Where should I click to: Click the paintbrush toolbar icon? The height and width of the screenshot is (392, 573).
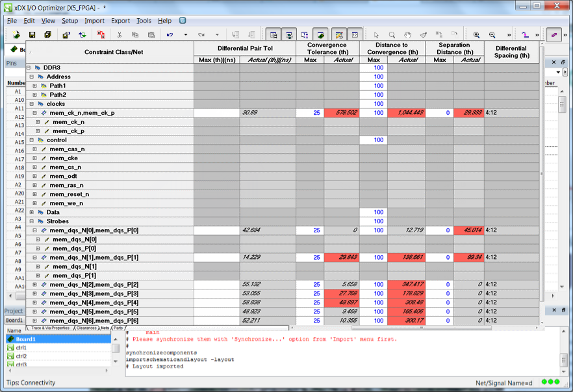pyautogui.click(x=423, y=34)
